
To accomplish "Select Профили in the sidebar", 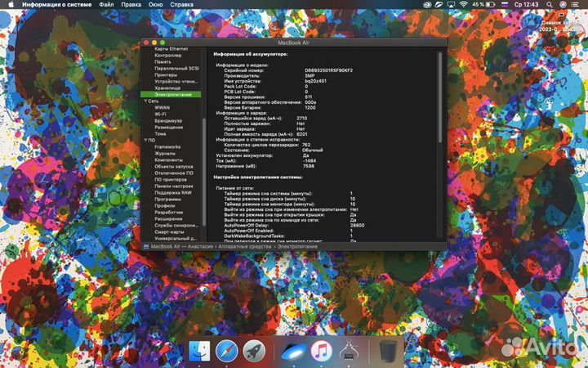I will click(x=165, y=206).
